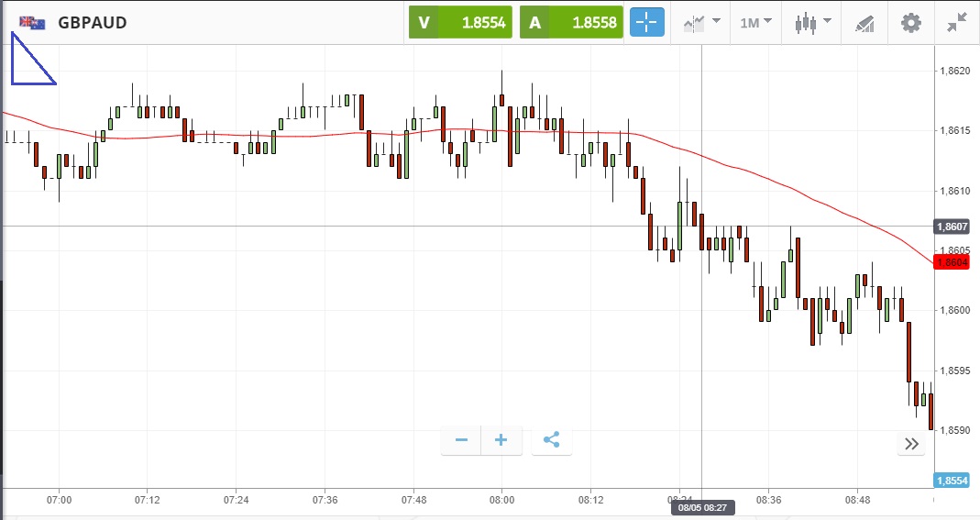Expand the 1M timeframe dropdown
This screenshot has height=520, width=980.
click(x=755, y=23)
